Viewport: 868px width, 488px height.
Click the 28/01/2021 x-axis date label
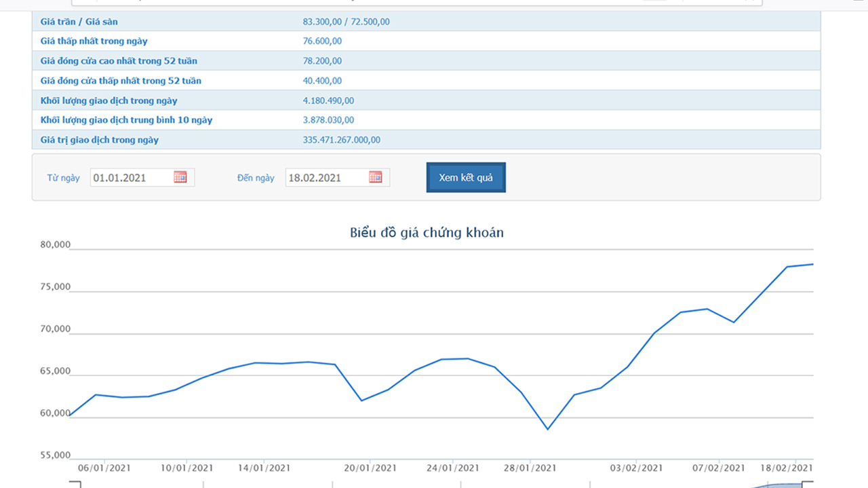tap(530, 468)
